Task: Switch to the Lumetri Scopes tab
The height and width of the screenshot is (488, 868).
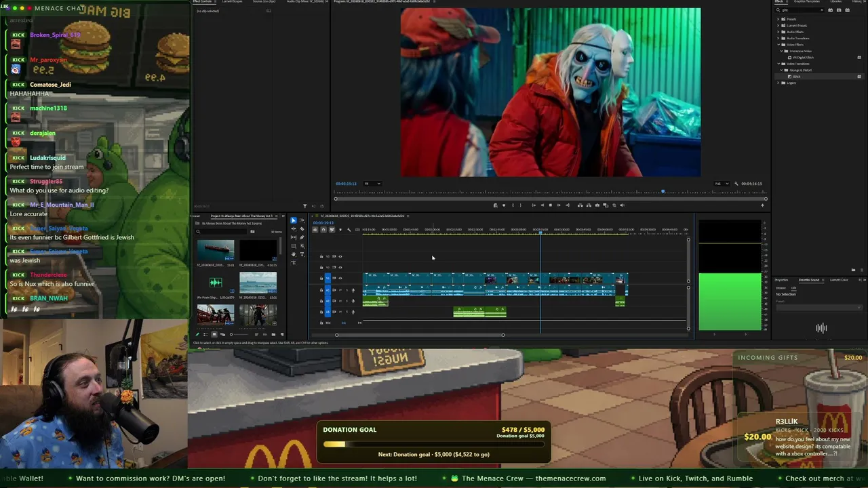Action: pyautogui.click(x=233, y=2)
